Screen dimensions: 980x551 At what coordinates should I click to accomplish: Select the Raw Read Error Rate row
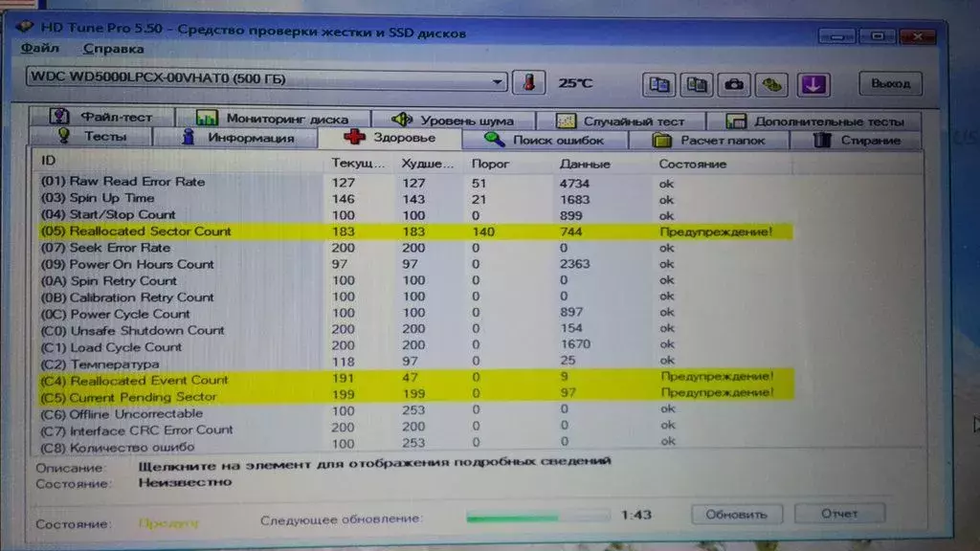click(415, 183)
